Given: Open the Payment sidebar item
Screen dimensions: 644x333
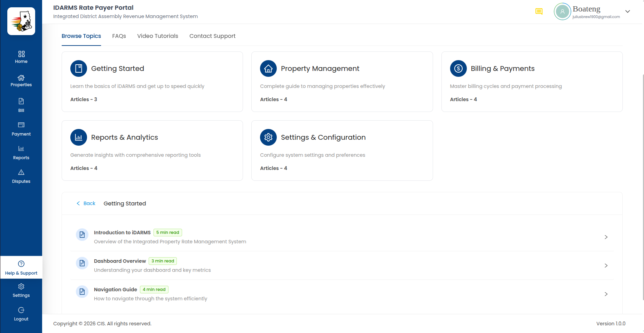Looking at the screenshot, I should (x=21, y=129).
